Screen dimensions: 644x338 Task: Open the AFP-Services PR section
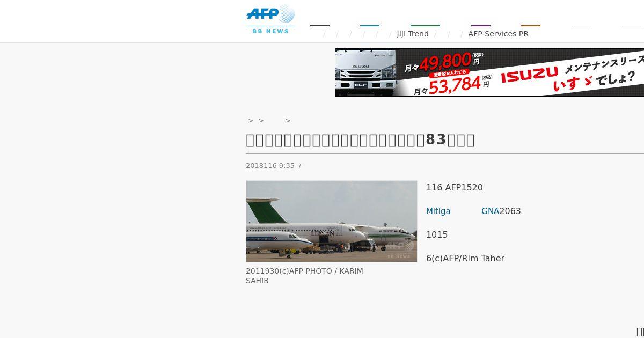click(498, 34)
